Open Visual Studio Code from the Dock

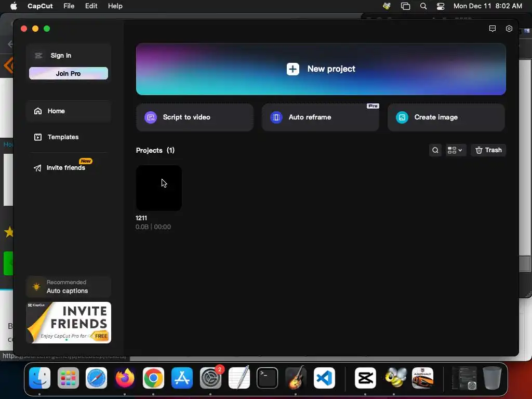click(x=324, y=378)
